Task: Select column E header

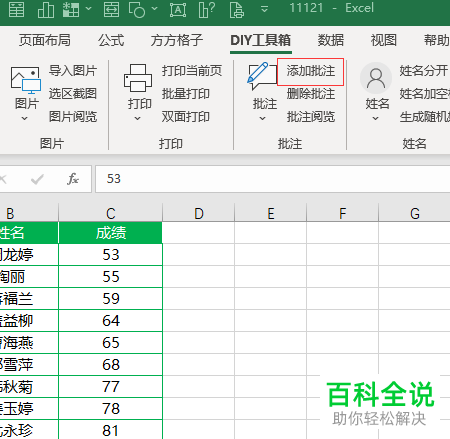Action: click(271, 213)
